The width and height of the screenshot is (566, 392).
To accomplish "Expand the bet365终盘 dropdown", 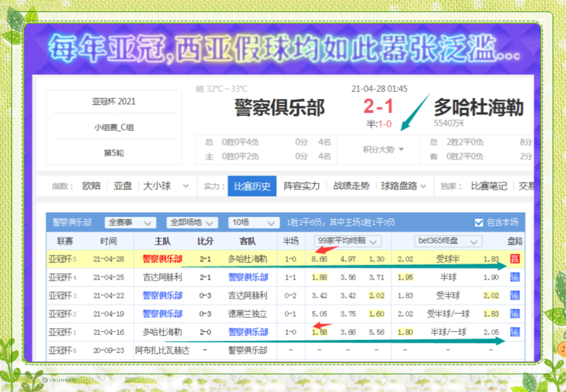I will coord(448,241).
